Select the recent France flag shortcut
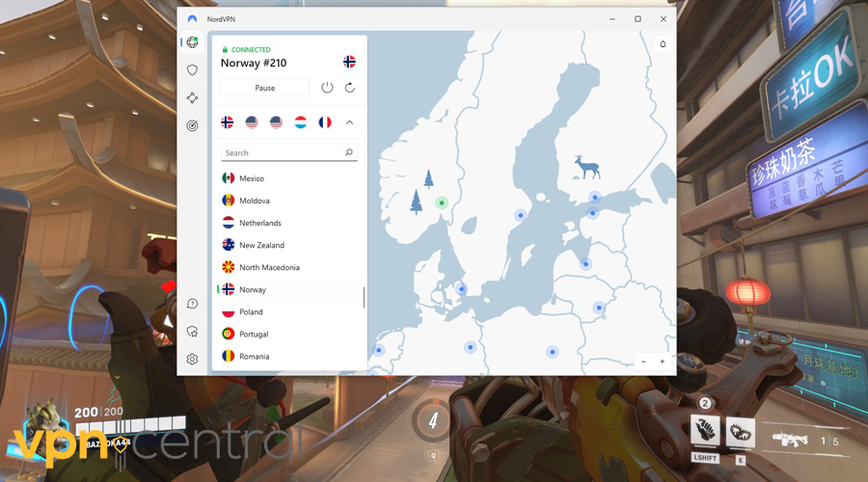Image resolution: width=868 pixels, height=482 pixels. click(325, 122)
